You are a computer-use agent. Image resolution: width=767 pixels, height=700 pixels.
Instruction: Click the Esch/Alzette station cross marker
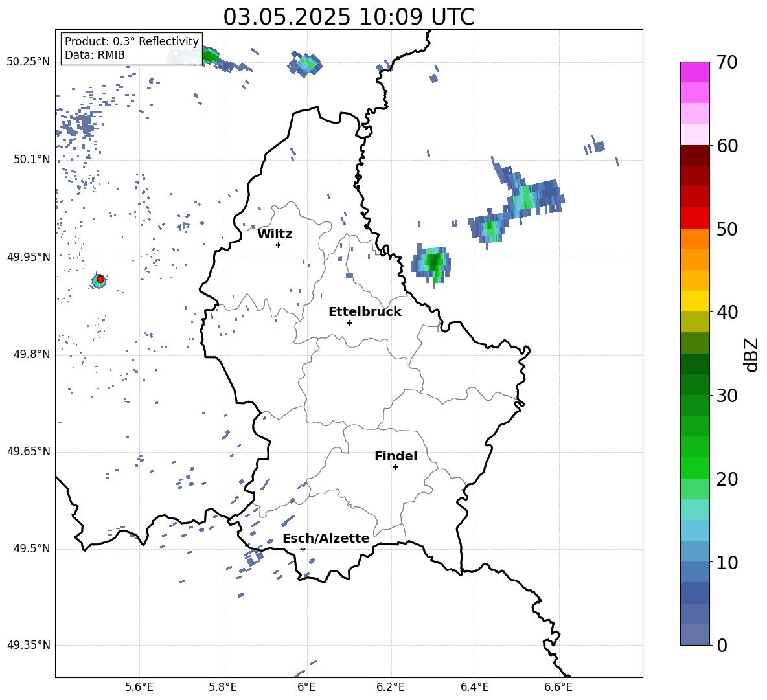[303, 549]
